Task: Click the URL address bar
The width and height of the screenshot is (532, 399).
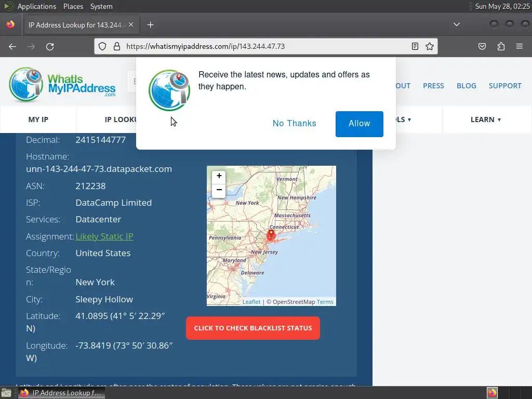Action: (265, 46)
